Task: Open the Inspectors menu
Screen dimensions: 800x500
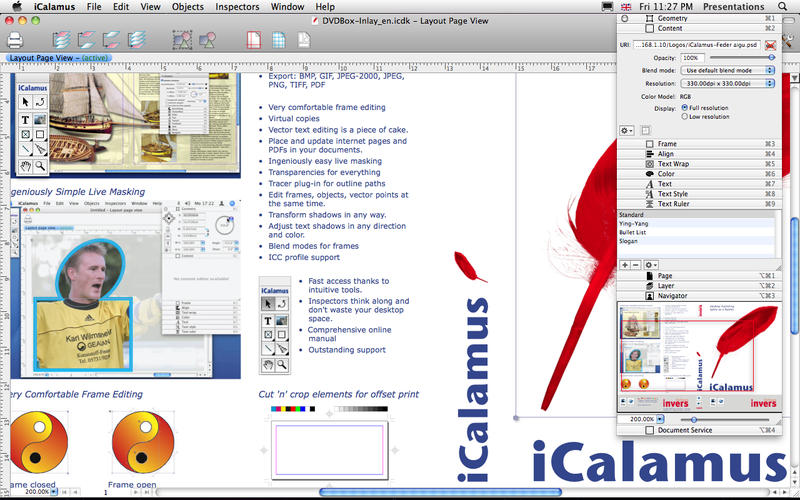Action: 237,7
